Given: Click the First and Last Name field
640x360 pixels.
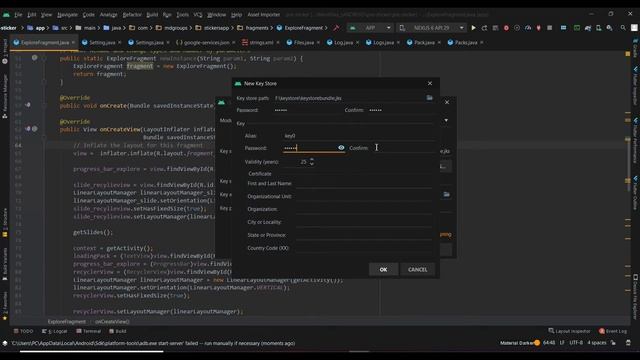Looking at the screenshot, I should (364, 183).
